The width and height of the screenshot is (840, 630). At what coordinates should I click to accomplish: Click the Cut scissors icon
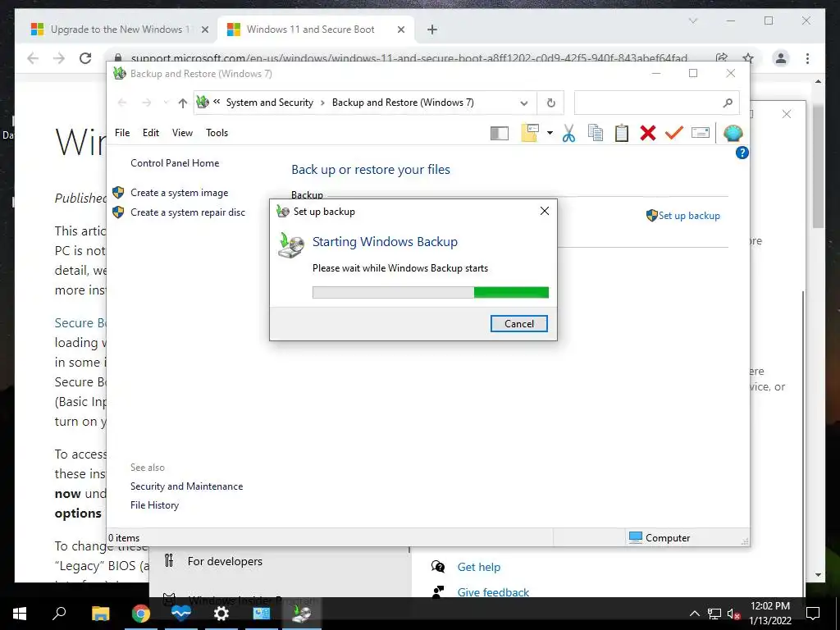[x=569, y=133]
